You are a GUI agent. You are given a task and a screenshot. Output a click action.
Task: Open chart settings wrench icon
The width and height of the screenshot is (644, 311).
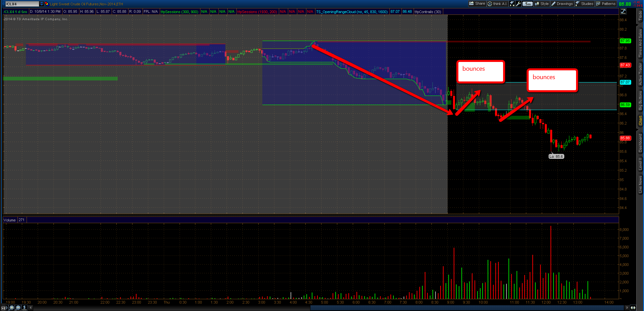click(518, 4)
